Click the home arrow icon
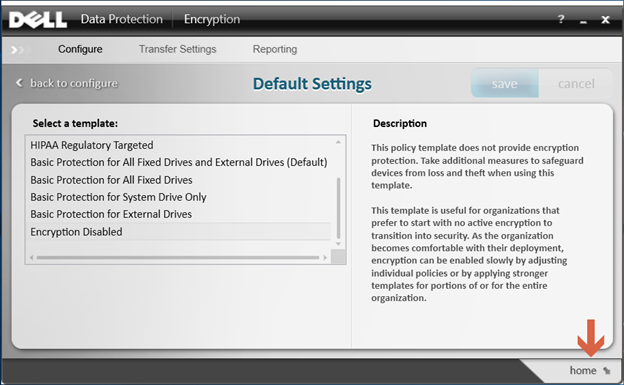This screenshot has height=385, width=624. tap(607, 371)
